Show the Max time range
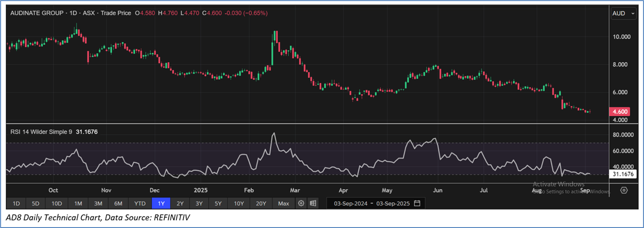 [x=284, y=203]
